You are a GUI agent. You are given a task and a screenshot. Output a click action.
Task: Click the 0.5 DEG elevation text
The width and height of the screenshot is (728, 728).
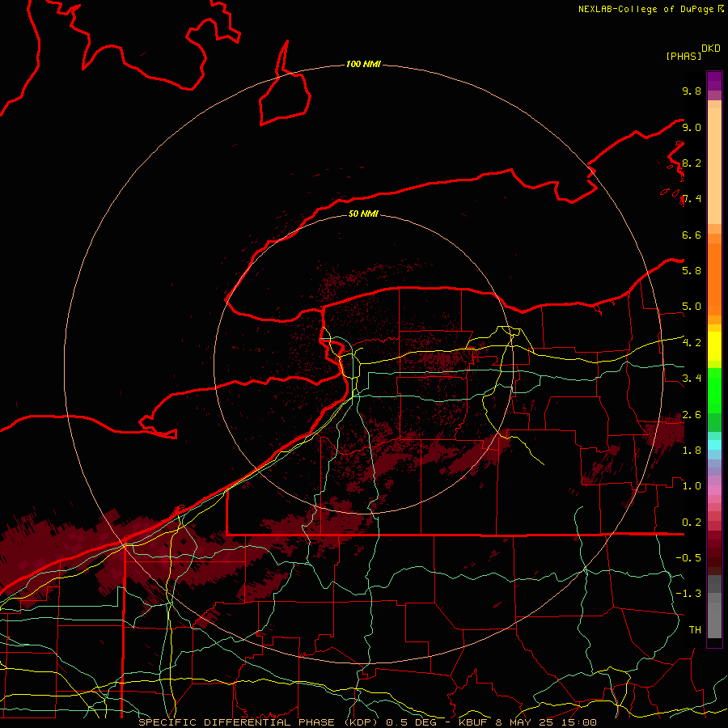click(410, 722)
